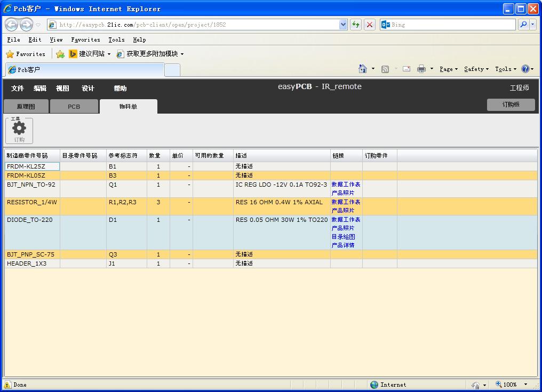
Task: Select the 物料单 tab
Action: tap(128, 107)
